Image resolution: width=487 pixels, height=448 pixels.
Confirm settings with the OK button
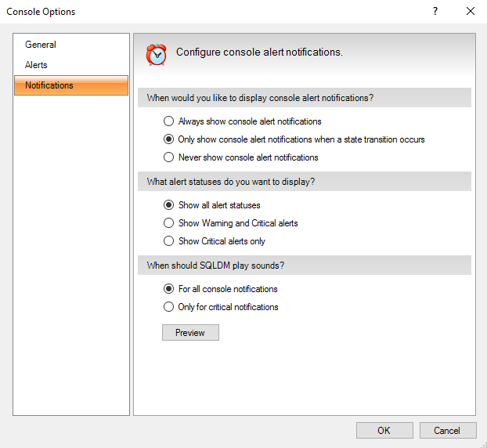(x=384, y=430)
